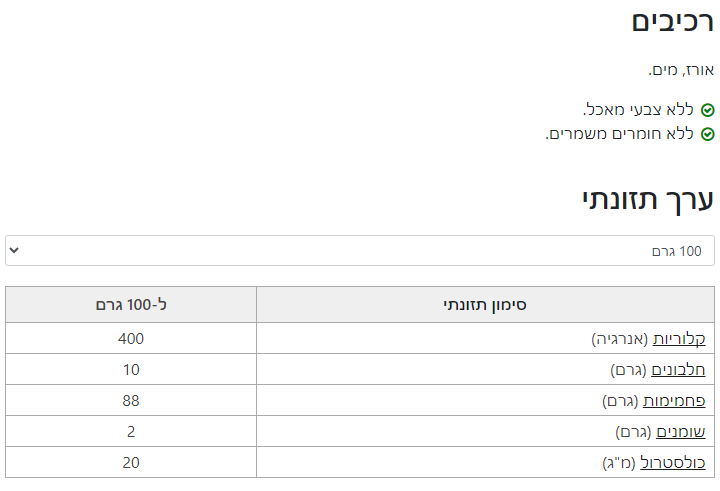Image resolution: width=720 pixels, height=491 pixels.
Task: Click the רכיבים heading
Action: tap(673, 22)
